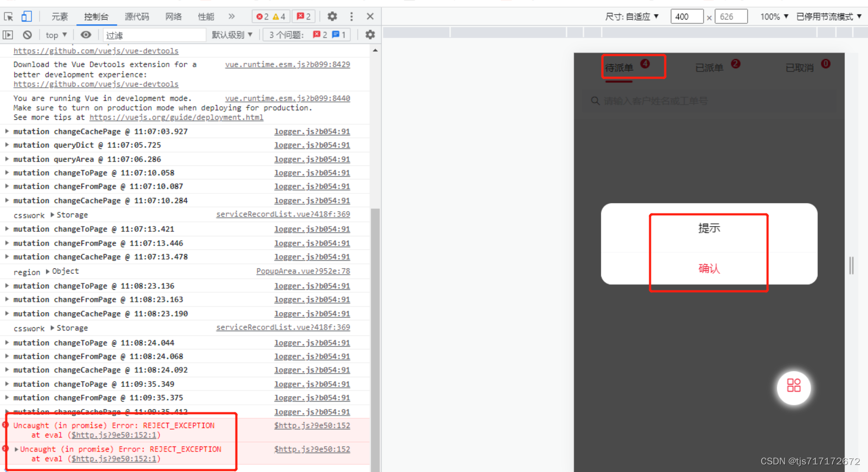Open the 已停用节流模式 throttling dropdown
Image resolution: width=868 pixels, height=472 pixels.
[x=829, y=17]
